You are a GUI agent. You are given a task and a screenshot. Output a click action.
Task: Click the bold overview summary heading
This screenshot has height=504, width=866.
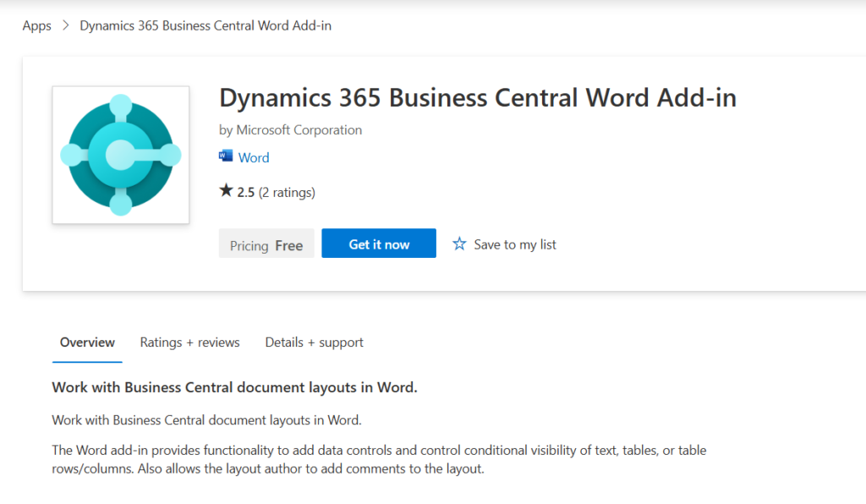[234, 387]
